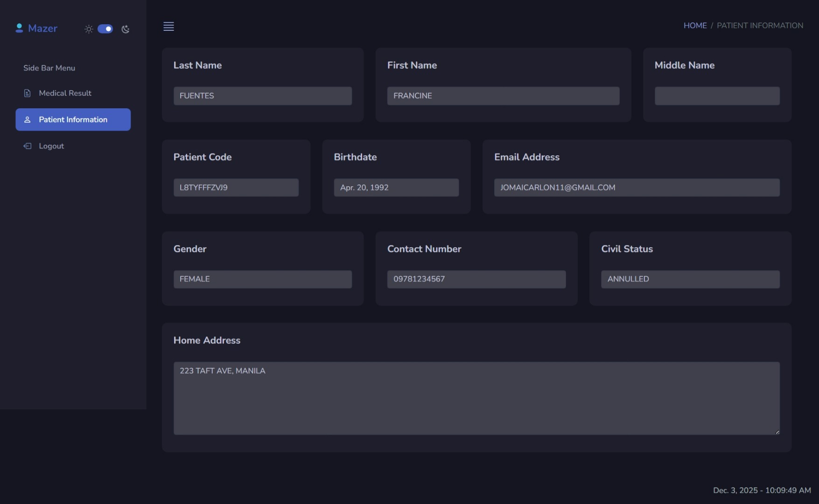The width and height of the screenshot is (819, 504).
Task: Click the Home Address textarea resize handle
Action: click(x=777, y=432)
